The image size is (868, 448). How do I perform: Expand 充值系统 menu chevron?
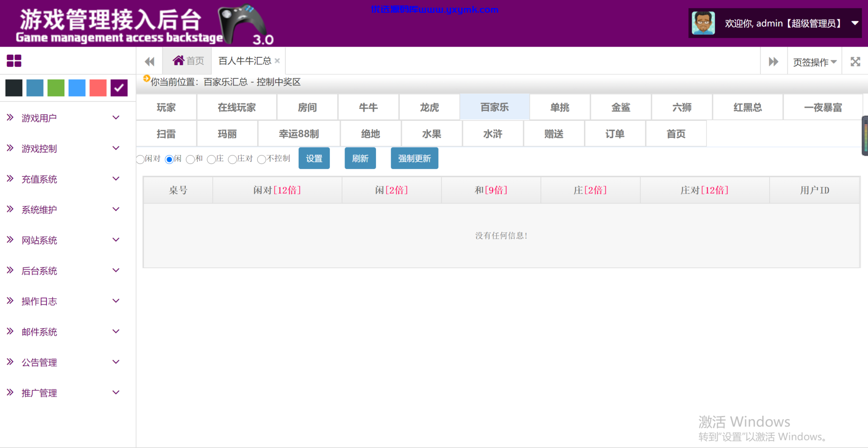(x=116, y=178)
